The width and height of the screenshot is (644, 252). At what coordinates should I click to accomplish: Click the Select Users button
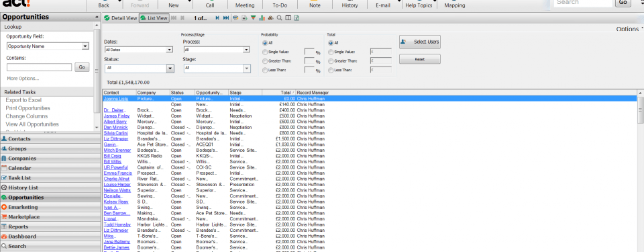(x=420, y=42)
